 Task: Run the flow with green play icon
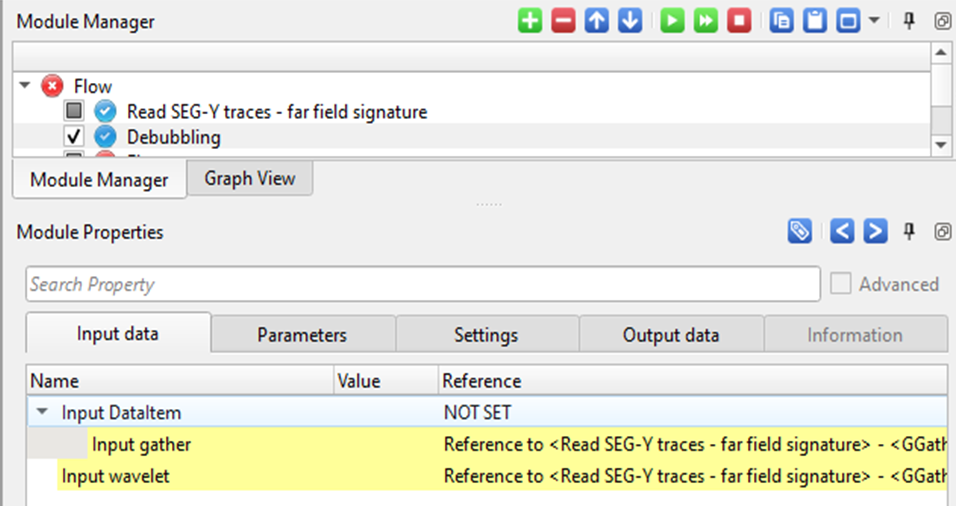coord(672,21)
